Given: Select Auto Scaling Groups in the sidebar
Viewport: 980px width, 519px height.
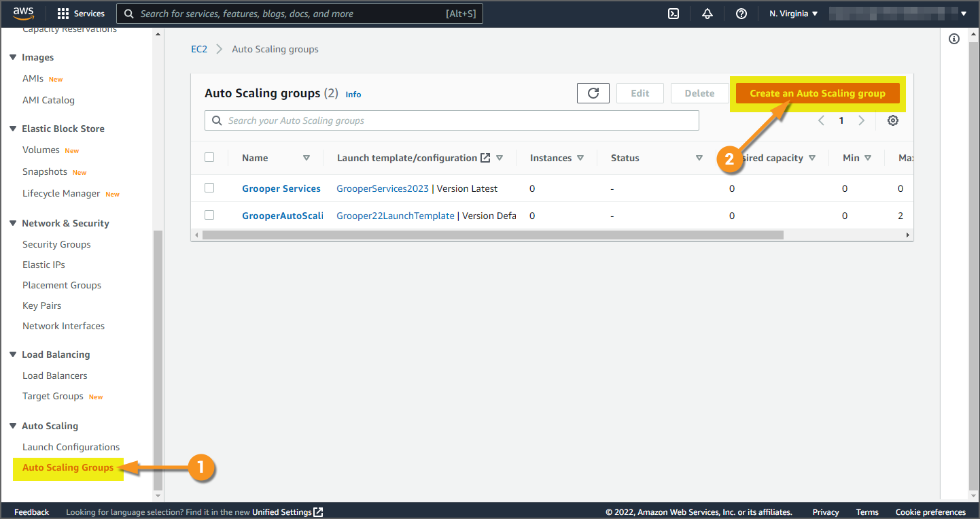Looking at the screenshot, I should (x=68, y=467).
